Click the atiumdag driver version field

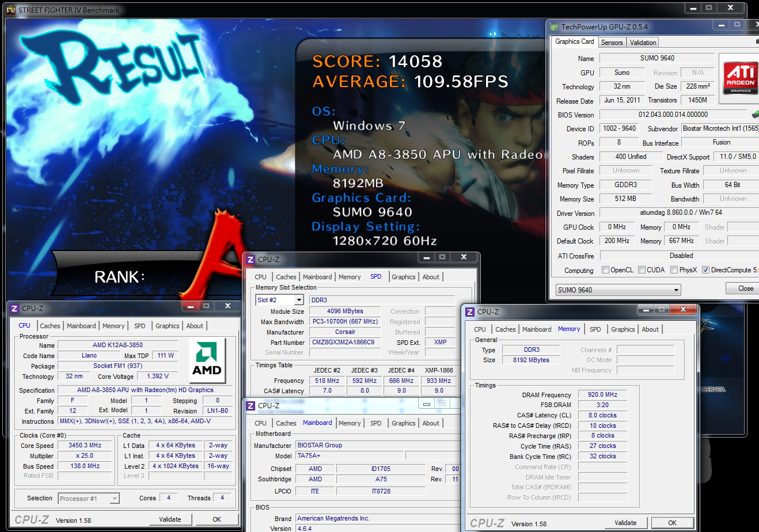[680, 212]
